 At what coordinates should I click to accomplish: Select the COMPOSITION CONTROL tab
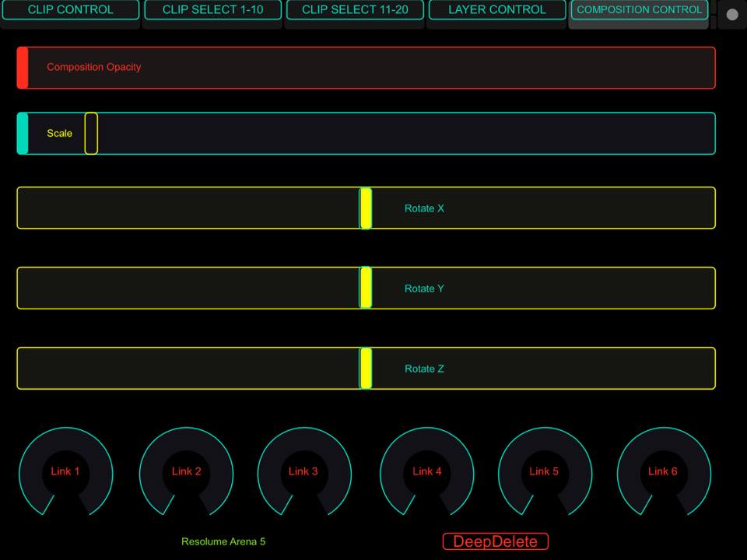[639, 10]
